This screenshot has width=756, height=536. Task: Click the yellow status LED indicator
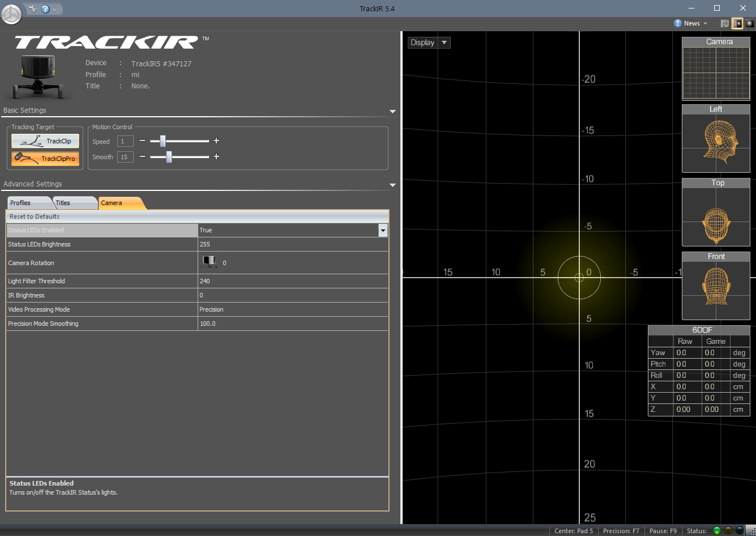click(x=728, y=531)
